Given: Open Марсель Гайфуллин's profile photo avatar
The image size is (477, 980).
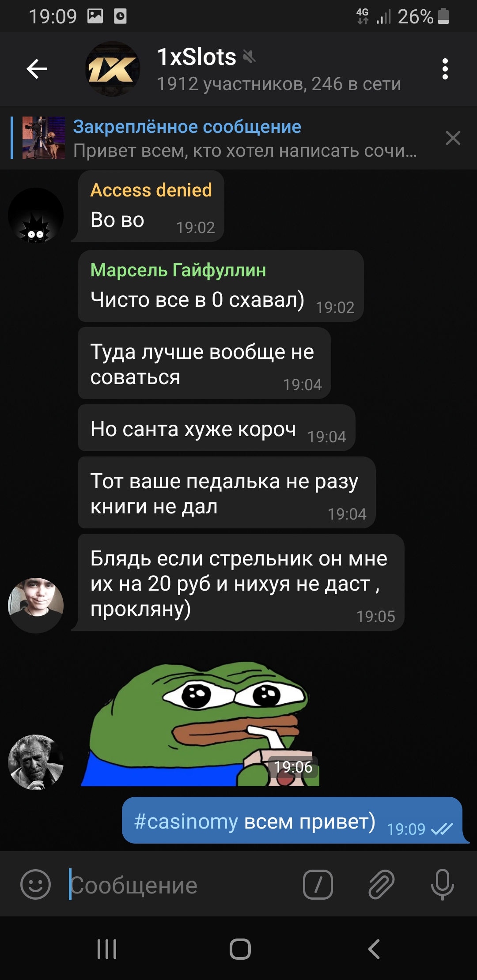Looking at the screenshot, I should tap(36, 606).
